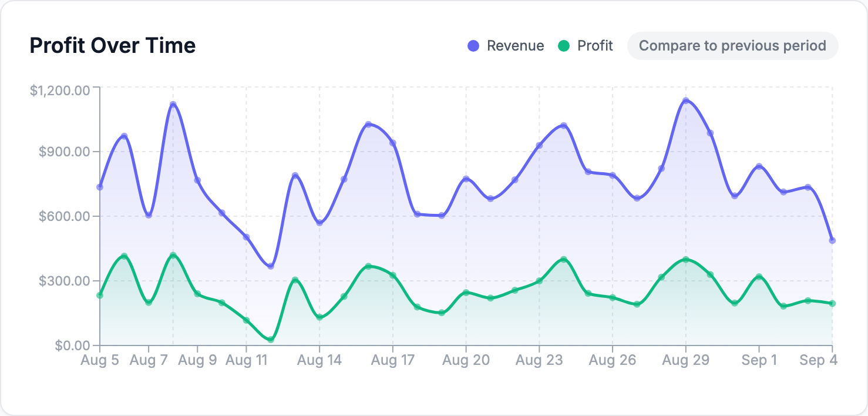The width and height of the screenshot is (868, 416).
Task: Click the $600.00 y-axis label
Action: pos(65,216)
